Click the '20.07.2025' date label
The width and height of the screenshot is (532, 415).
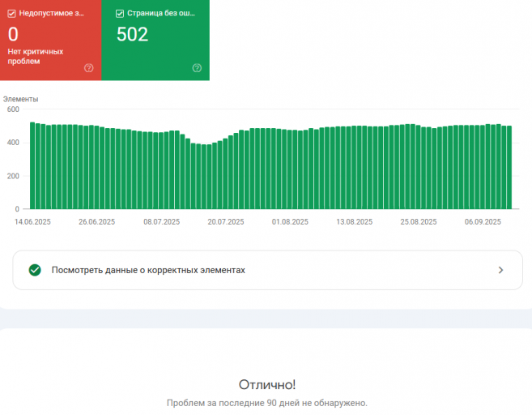226,222
